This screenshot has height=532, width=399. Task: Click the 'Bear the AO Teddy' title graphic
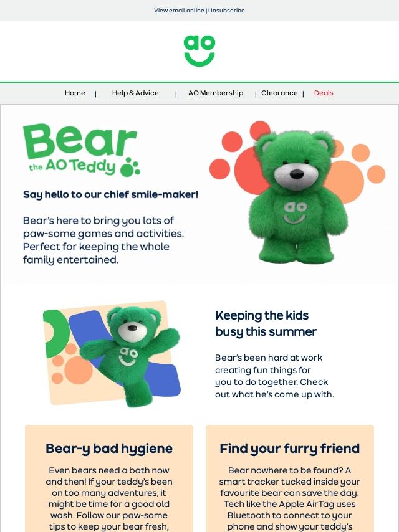coord(82,150)
